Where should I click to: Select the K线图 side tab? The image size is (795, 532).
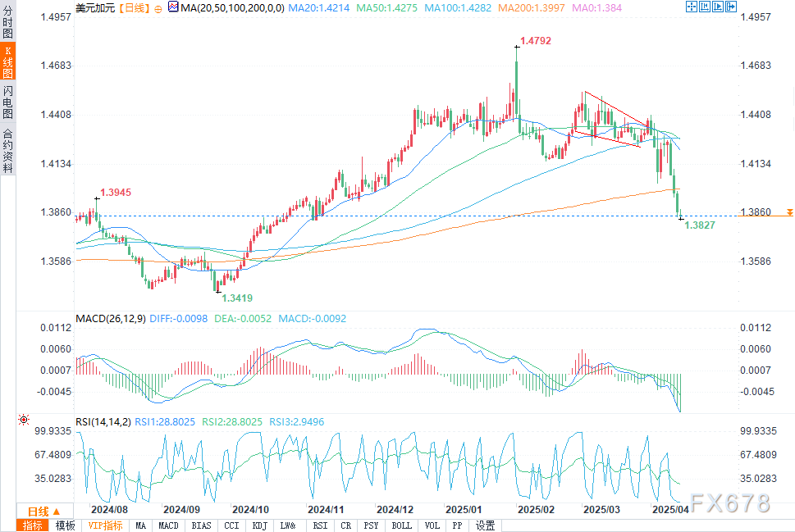pos(7,61)
